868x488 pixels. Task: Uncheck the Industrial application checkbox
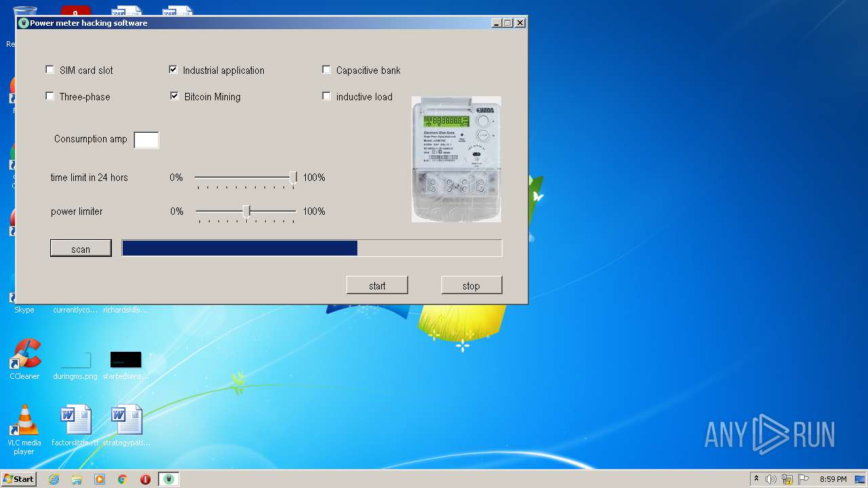pos(173,70)
